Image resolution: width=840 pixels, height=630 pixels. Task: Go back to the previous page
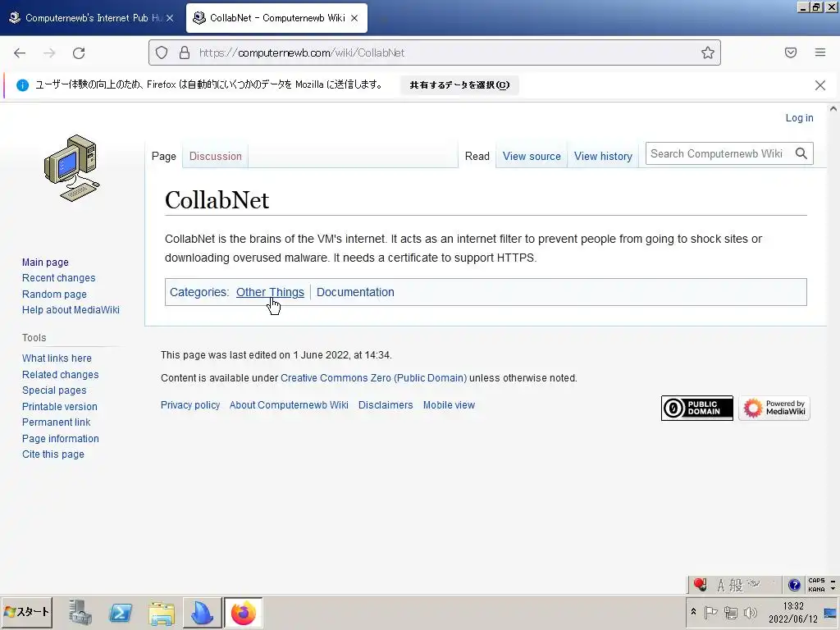(x=20, y=52)
